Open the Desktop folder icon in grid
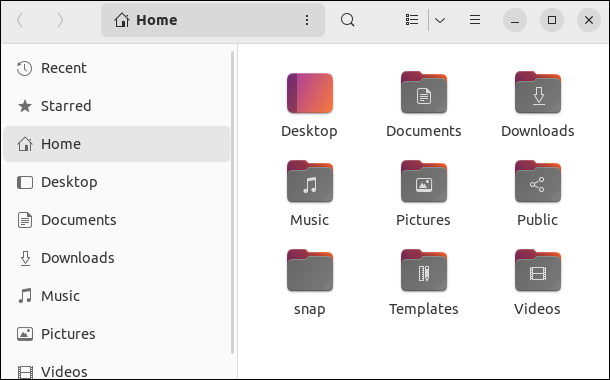 [x=310, y=93]
